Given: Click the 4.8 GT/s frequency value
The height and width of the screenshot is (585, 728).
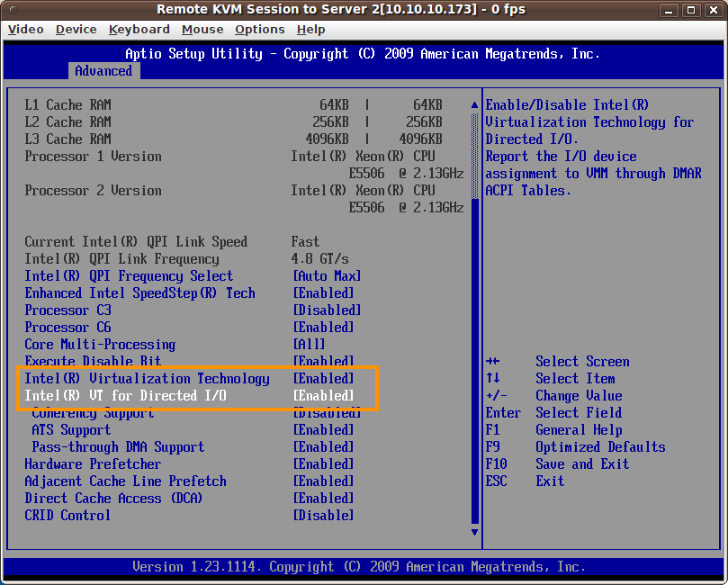Looking at the screenshot, I should [319, 259].
